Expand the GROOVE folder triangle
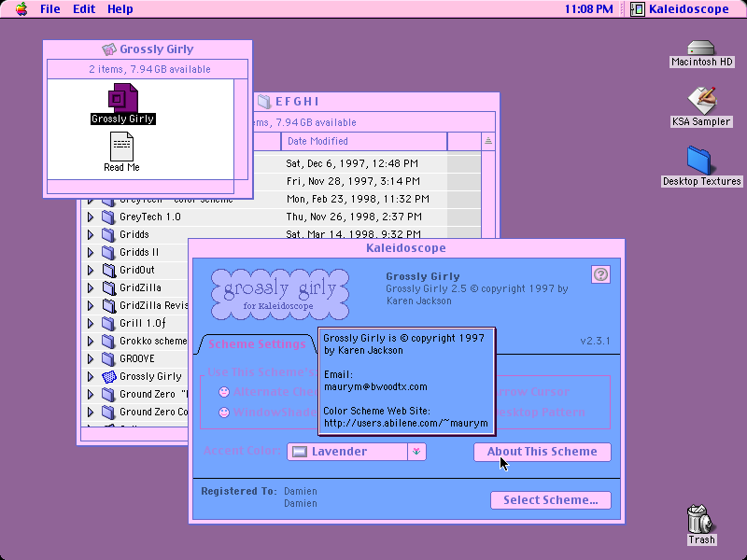 pos(91,359)
